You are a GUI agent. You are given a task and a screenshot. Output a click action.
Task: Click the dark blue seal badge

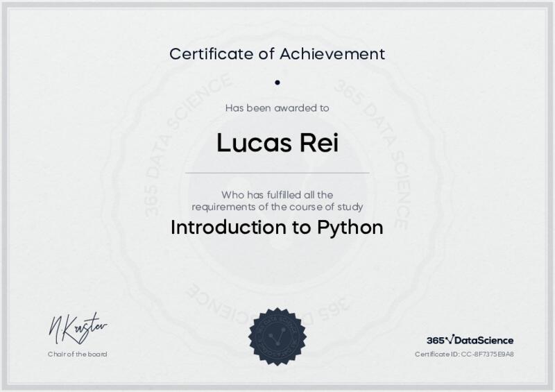pos(277,336)
